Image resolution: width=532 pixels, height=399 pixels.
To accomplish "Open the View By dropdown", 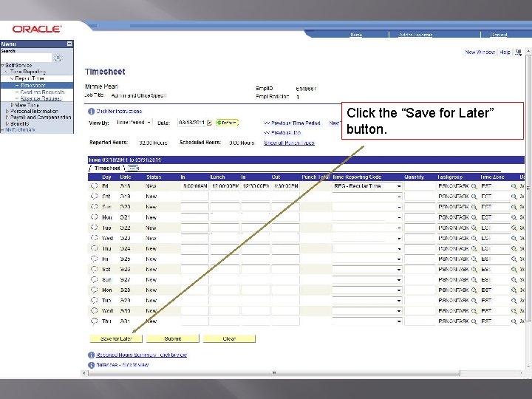I will [134, 123].
